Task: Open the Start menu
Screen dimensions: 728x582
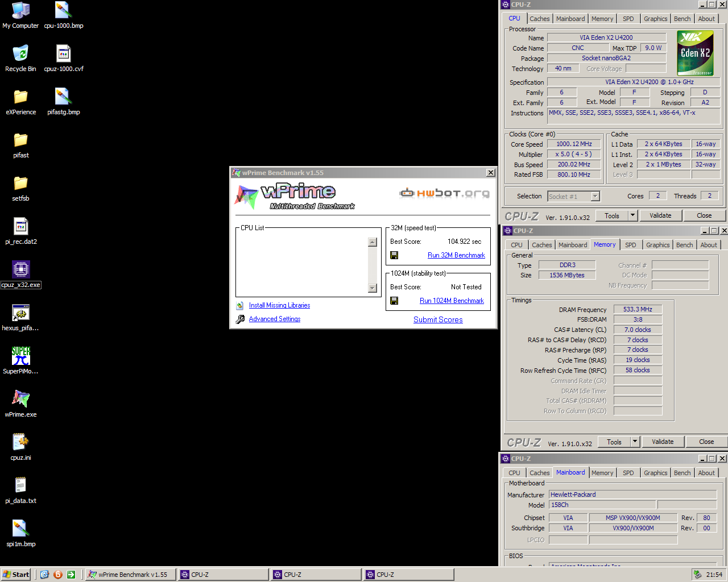Action: 16,575
